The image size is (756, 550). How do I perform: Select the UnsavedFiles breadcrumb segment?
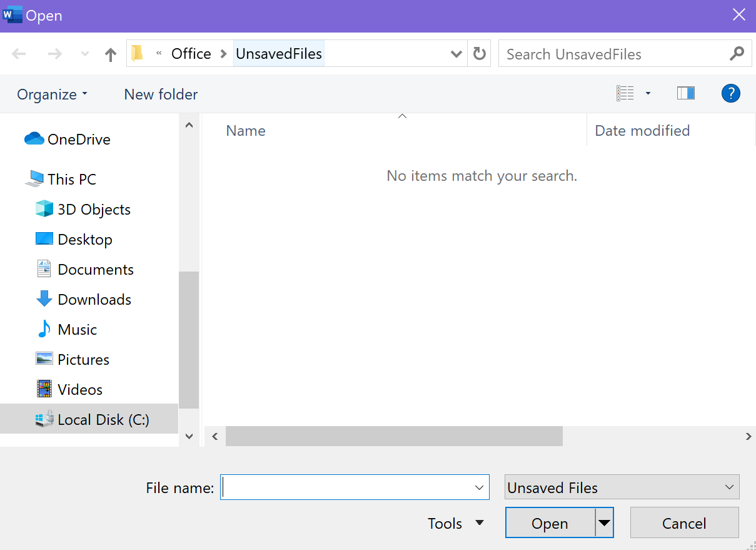(279, 54)
